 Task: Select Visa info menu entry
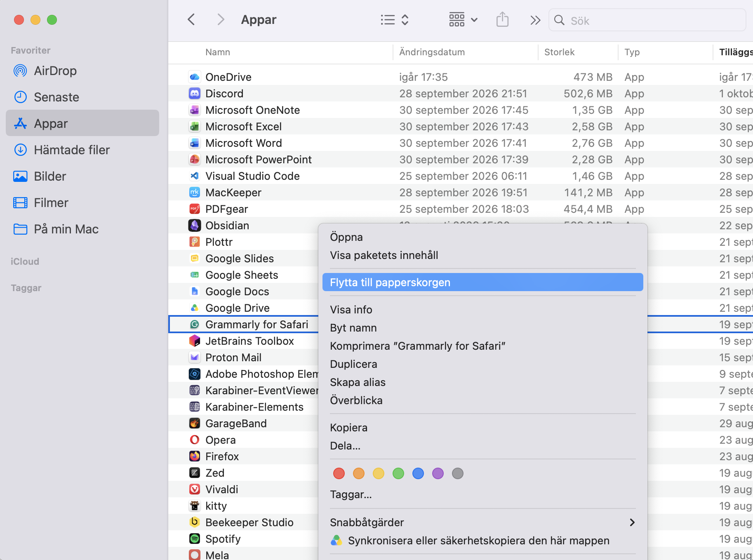(483, 310)
